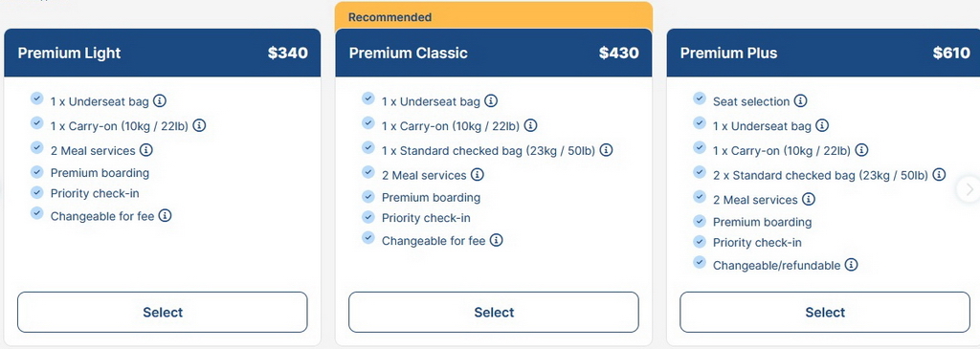
Task: Click Premium Light premium boarding checkmark
Action: (x=37, y=172)
